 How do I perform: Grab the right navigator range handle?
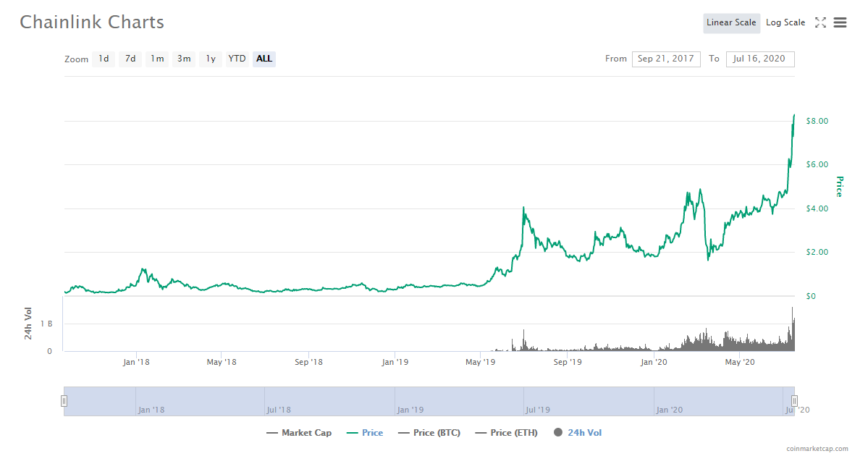click(x=794, y=401)
